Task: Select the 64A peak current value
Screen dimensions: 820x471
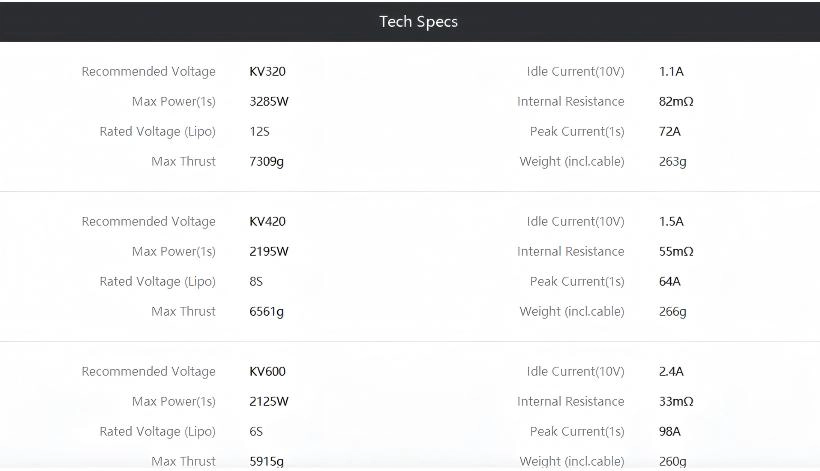Action: tap(669, 282)
